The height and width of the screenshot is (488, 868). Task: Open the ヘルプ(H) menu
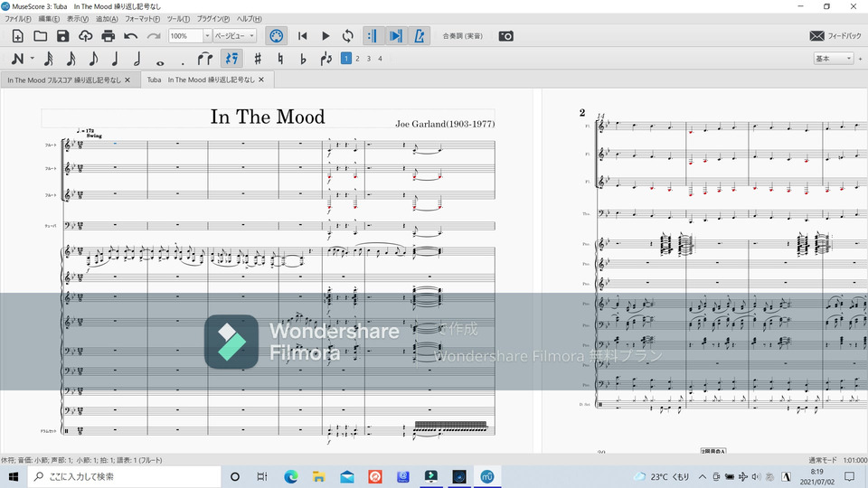(x=250, y=19)
